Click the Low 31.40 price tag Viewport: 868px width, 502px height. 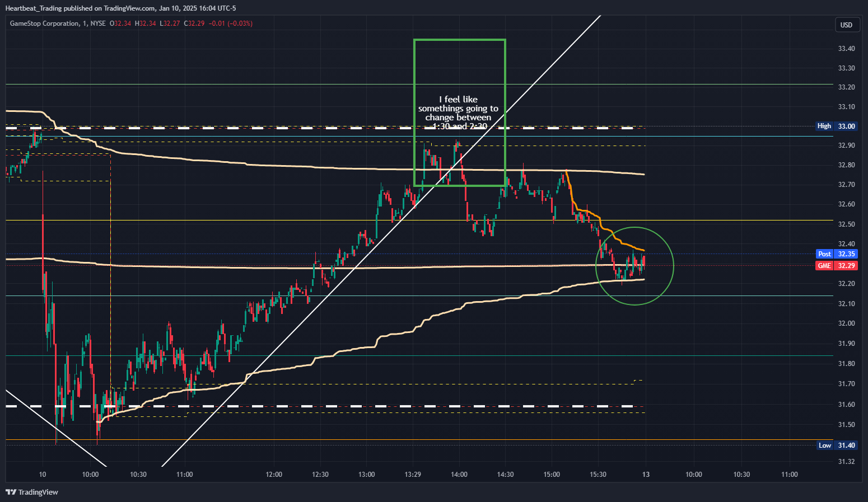point(837,445)
